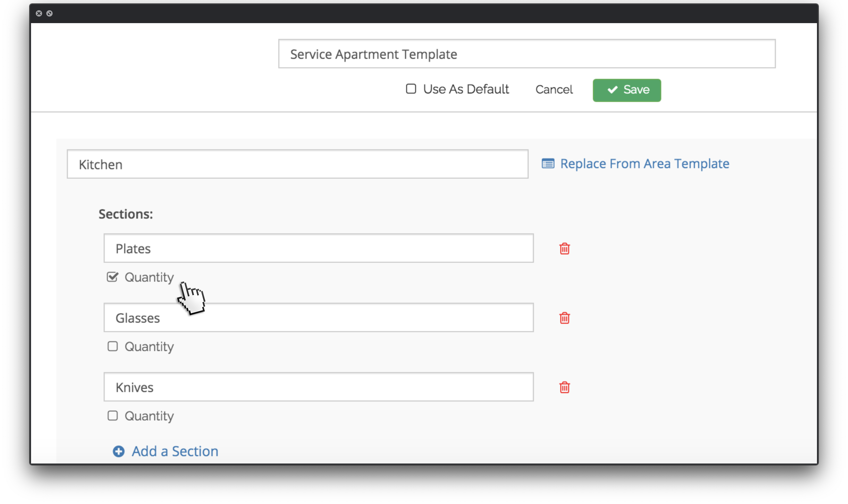Click the plus icon beside Add a Section
The image size is (848, 504).
click(119, 451)
